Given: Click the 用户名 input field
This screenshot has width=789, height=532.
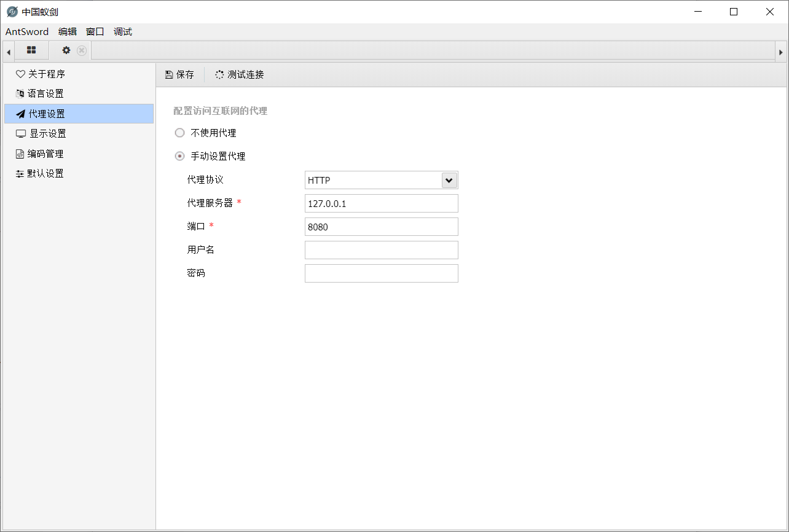Looking at the screenshot, I should click(x=382, y=250).
